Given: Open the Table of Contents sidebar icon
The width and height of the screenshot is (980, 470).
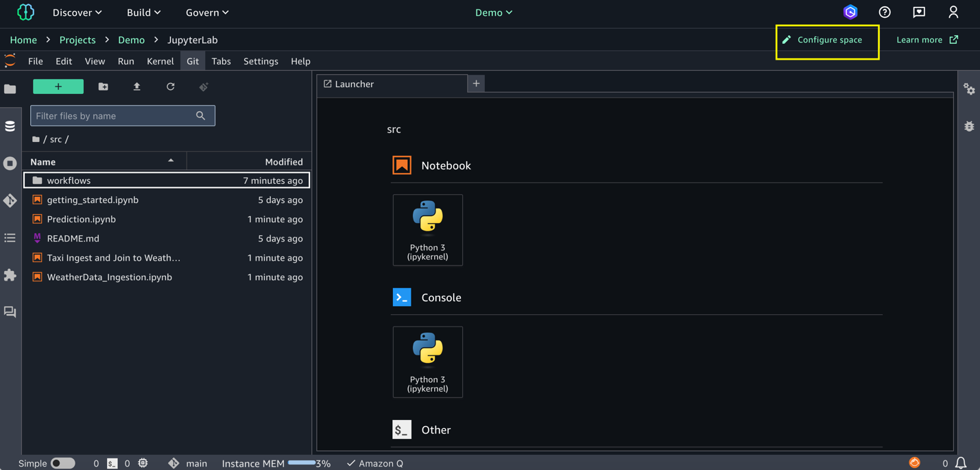Looking at the screenshot, I should click(10, 238).
